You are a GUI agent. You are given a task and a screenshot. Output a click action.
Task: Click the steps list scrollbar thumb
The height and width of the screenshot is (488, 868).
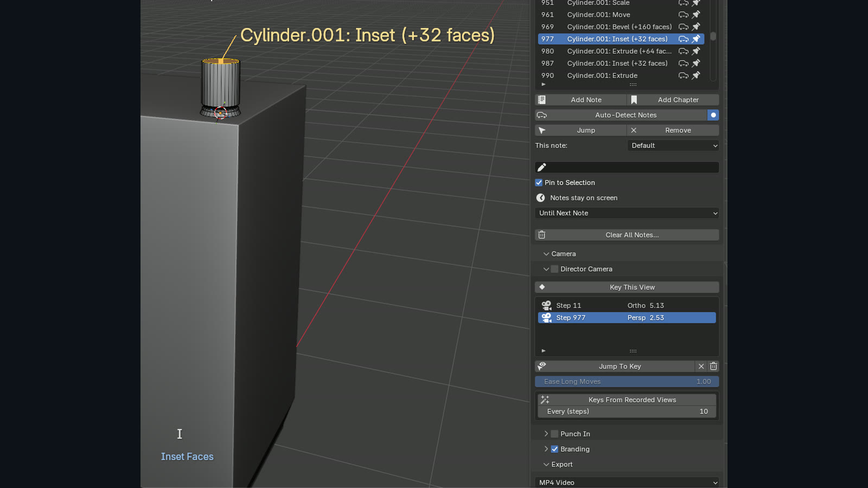tap(713, 36)
